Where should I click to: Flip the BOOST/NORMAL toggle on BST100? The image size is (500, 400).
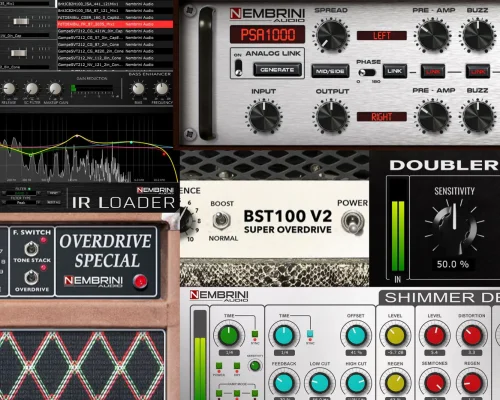coord(222,220)
